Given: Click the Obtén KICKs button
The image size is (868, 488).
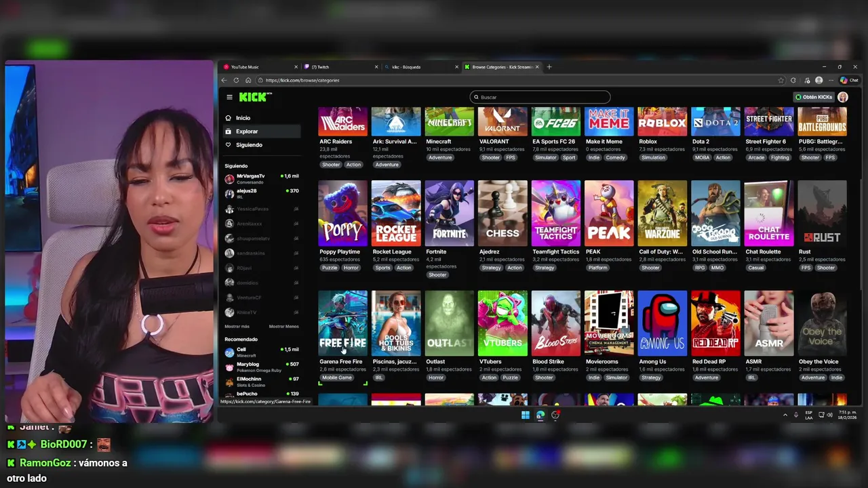Looking at the screenshot, I should [813, 97].
